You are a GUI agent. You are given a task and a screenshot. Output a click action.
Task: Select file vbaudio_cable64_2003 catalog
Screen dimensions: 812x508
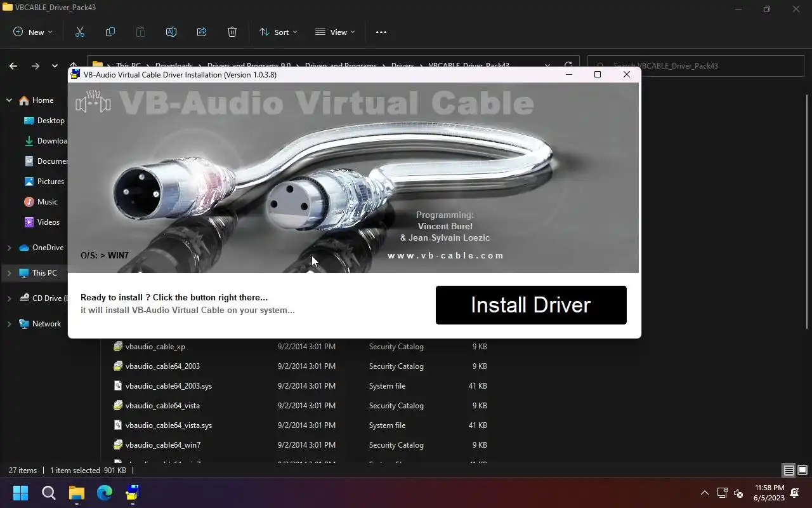(x=162, y=366)
